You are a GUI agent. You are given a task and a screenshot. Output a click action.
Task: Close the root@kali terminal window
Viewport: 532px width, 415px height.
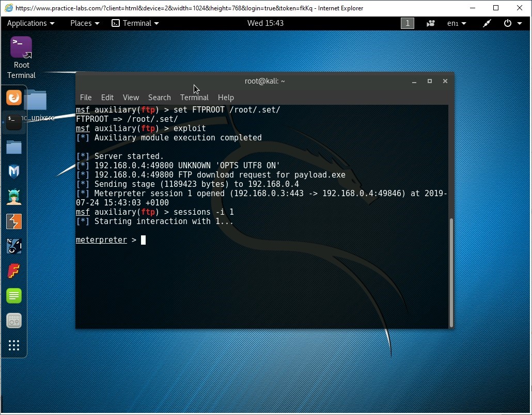(445, 81)
